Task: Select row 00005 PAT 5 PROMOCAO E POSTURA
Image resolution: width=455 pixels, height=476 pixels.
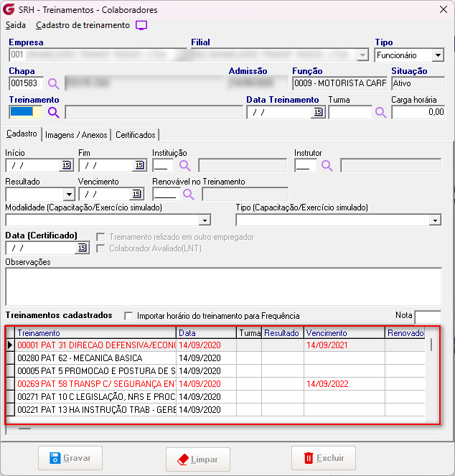Action: [215, 371]
